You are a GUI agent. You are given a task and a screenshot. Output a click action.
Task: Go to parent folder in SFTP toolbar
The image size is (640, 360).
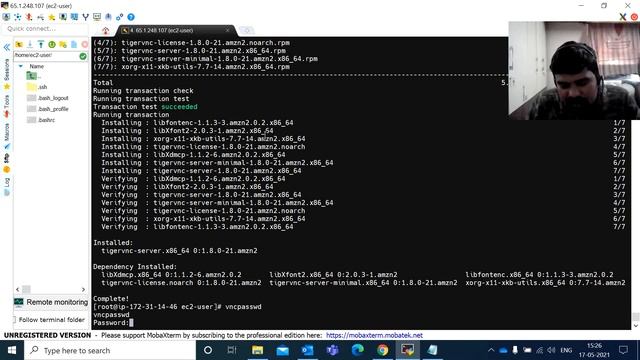click(19, 44)
